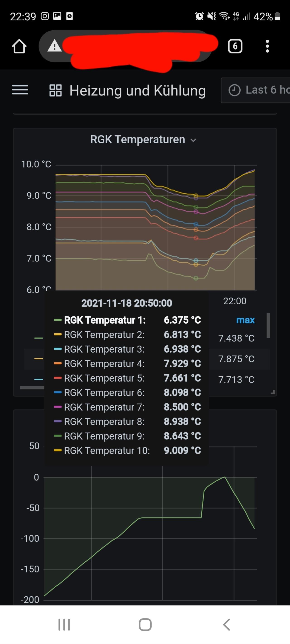This screenshot has height=644, width=290.
Task: Tap the insecure site warning triangle
Action: click(55, 46)
